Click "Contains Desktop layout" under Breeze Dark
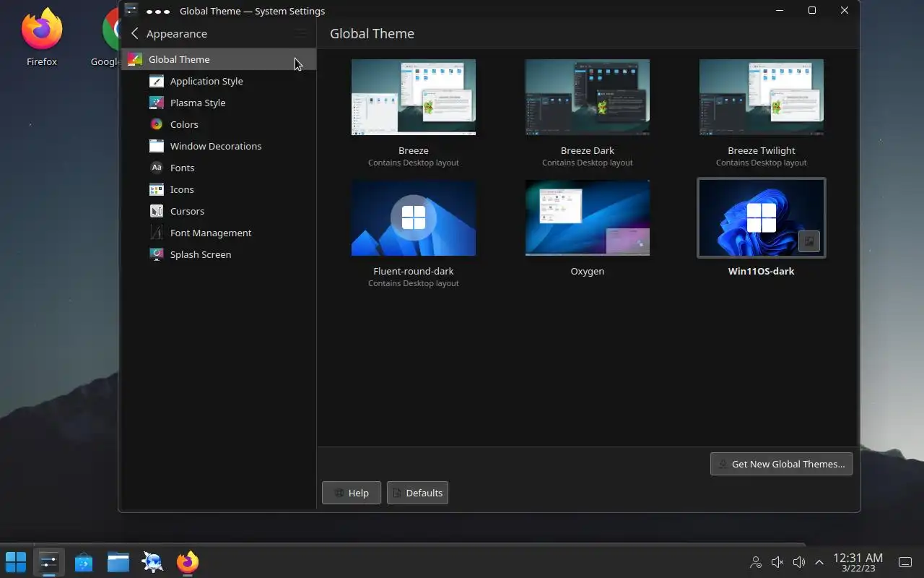Screen dimensions: 924x578 pyautogui.click(x=588, y=163)
